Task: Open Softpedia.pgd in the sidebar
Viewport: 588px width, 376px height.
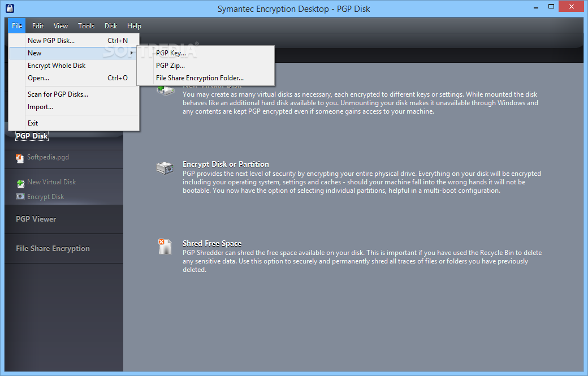Action: (48, 157)
